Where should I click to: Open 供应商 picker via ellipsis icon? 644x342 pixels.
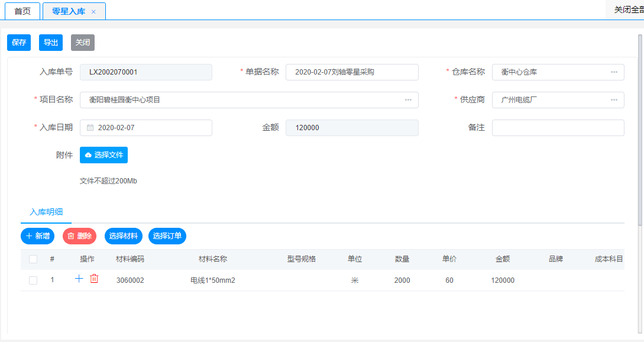point(614,100)
